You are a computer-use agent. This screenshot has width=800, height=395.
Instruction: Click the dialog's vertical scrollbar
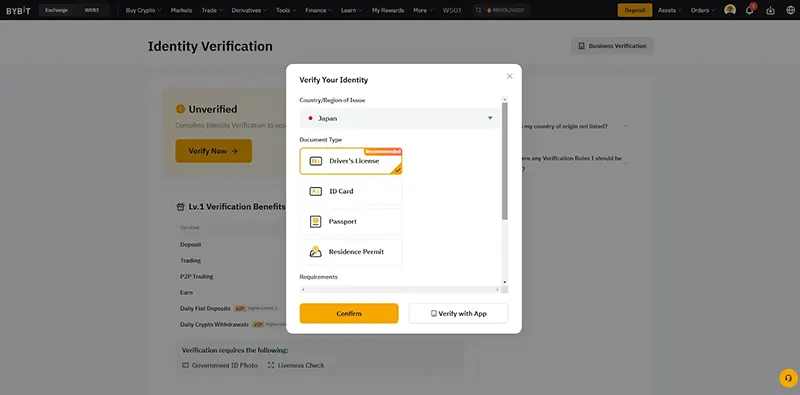click(x=505, y=161)
